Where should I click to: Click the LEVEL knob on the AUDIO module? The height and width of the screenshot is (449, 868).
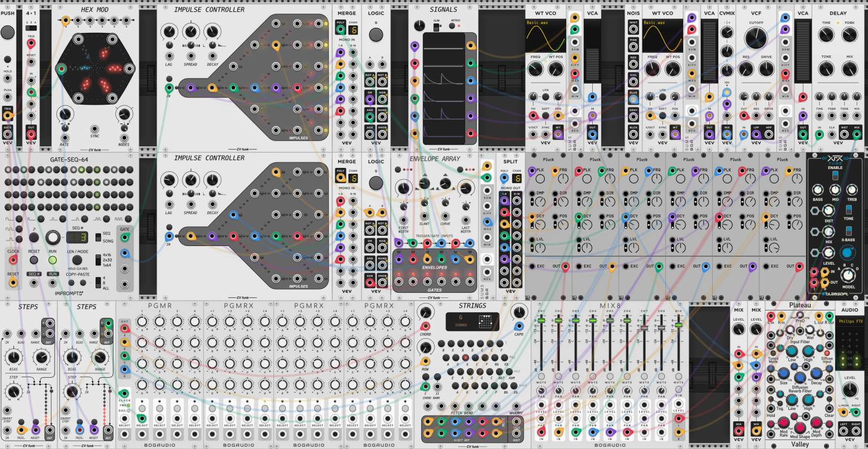849,391
